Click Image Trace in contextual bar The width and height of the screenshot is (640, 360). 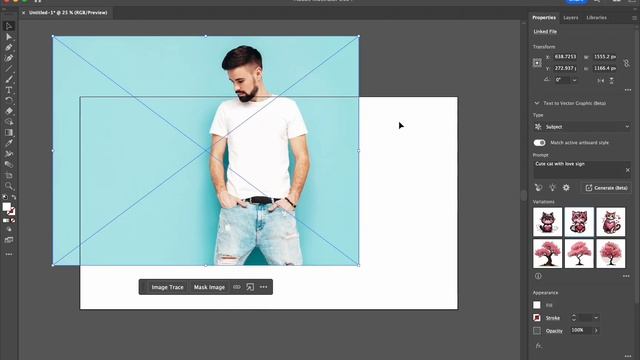(x=167, y=287)
